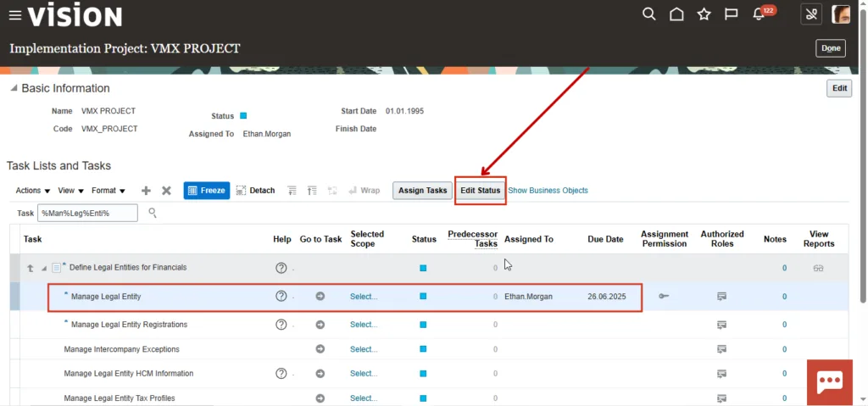Screen dimensions: 868x406
Task: Click status square for Manage Legal Entity
Action: [x=423, y=297]
